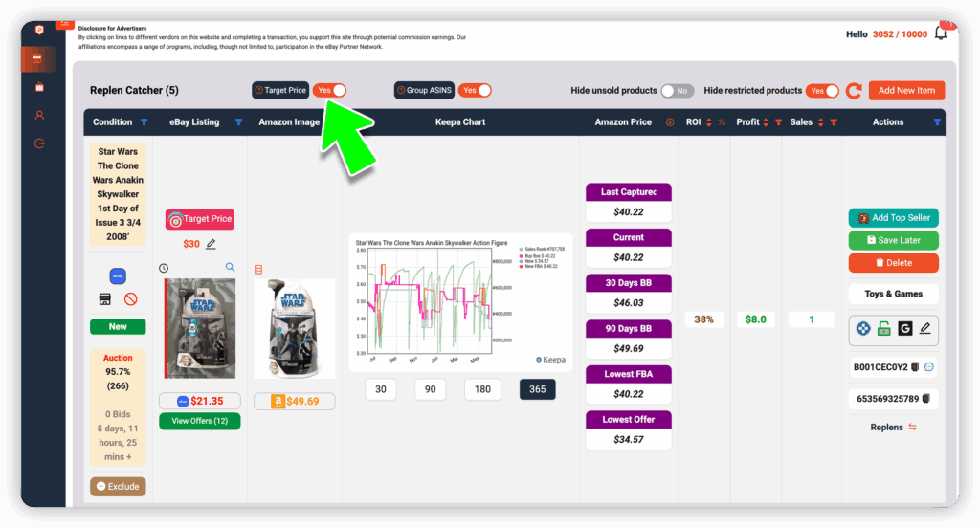Screen dimensions: 980x528
Task: Open the Profit column filter
Action: (778, 122)
